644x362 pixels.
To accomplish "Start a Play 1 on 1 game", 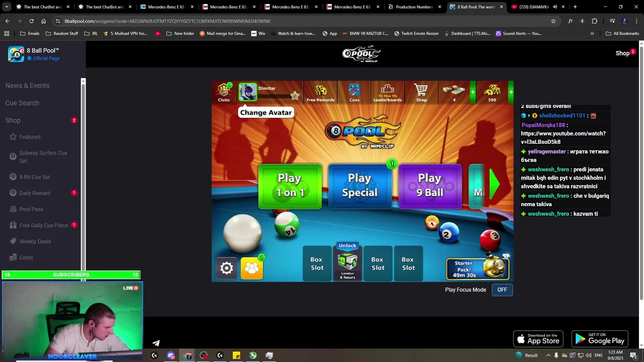I will (x=290, y=186).
